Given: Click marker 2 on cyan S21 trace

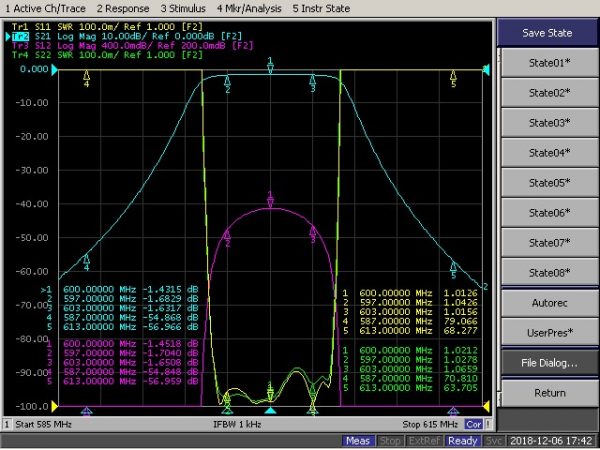Looking at the screenshot, I should [x=227, y=83].
